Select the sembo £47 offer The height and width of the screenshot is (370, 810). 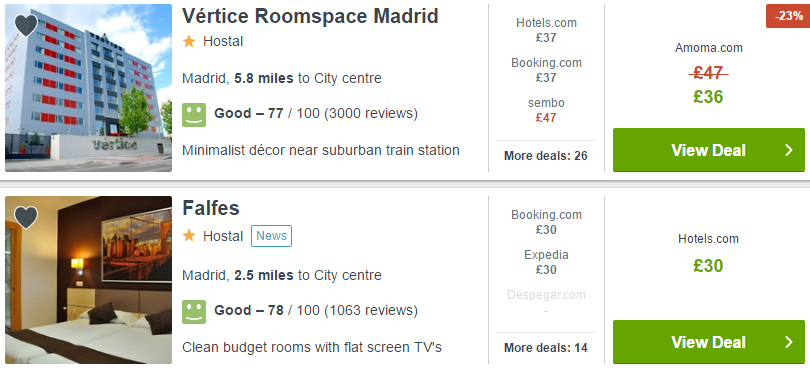point(546,110)
